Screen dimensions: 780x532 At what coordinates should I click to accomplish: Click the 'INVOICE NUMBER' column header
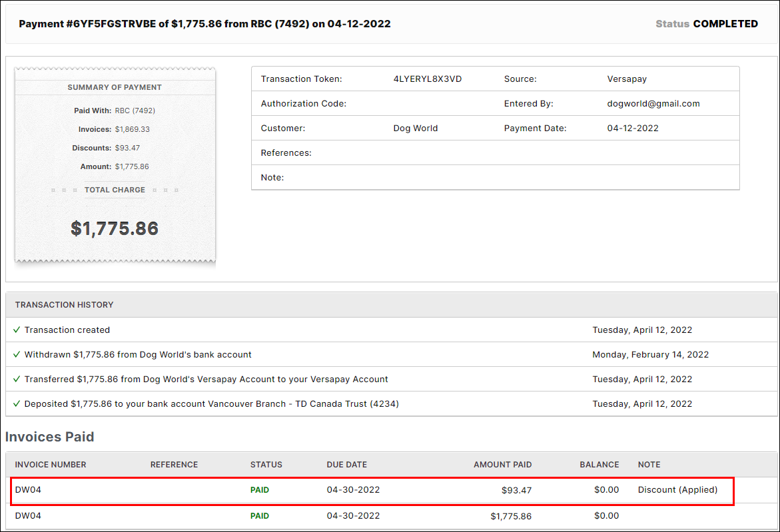point(50,464)
